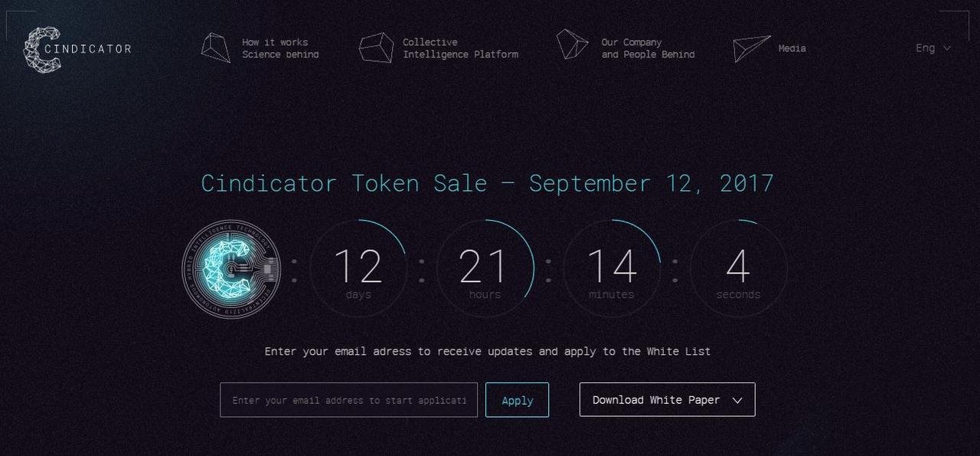The height and width of the screenshot is (456, 980).
Task: Click the crystal icon beside Our Company
Action: (x=571, y=44)
